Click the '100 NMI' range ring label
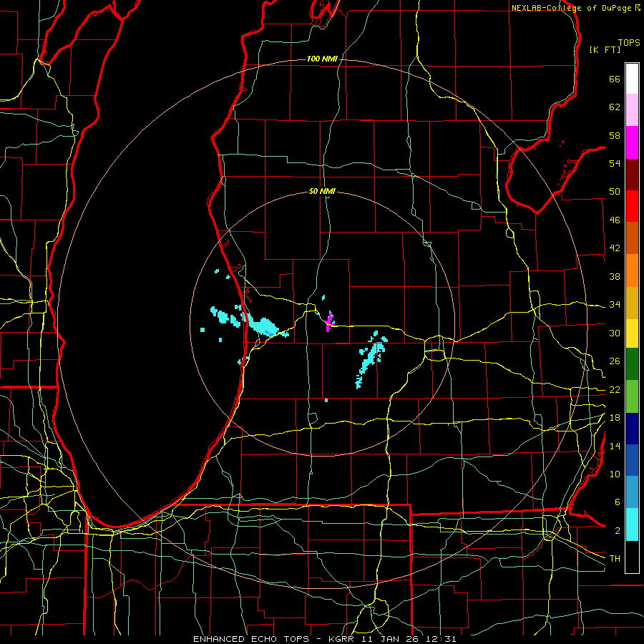 tap(322, 59)
